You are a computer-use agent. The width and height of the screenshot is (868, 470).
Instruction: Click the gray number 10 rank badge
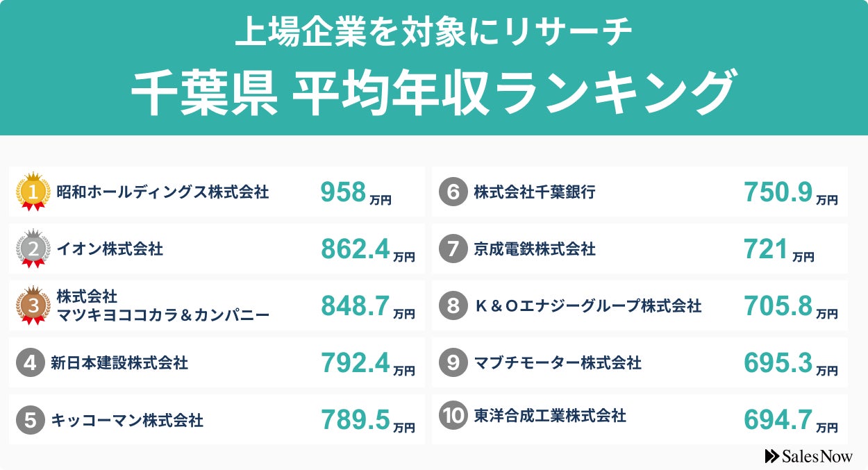coord(453,416)
